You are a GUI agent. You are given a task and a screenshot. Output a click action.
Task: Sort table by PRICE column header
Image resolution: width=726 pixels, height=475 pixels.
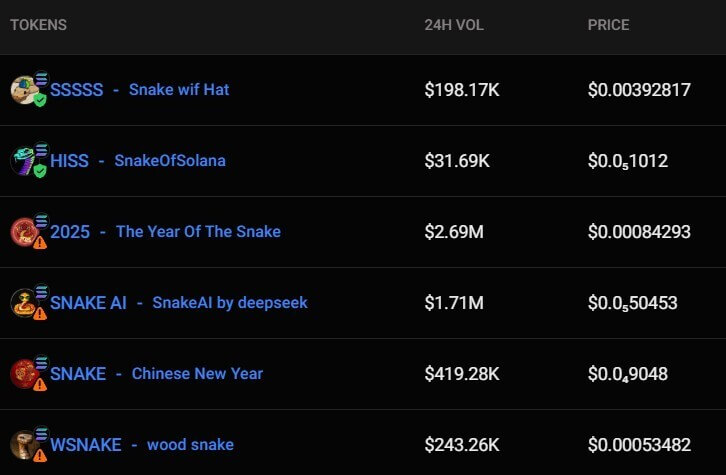click(x=609, y=25)
